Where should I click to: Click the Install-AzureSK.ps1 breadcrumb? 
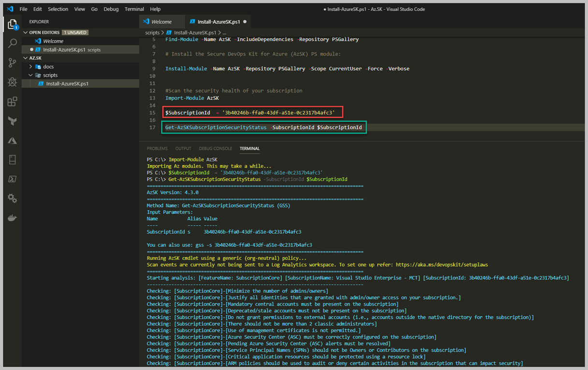click(195, 33)
